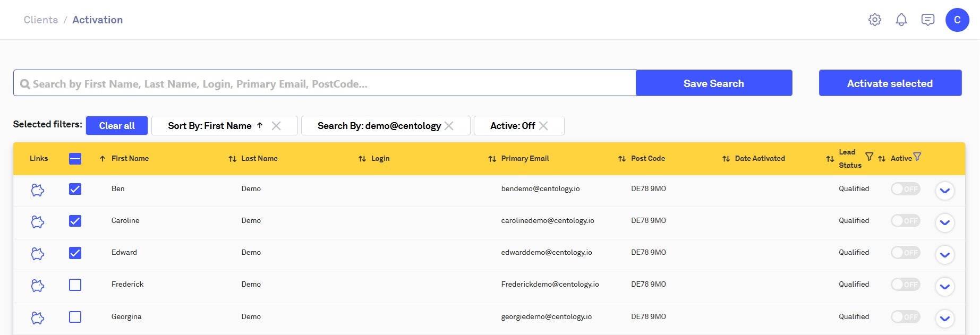Expand the row for Ben Demo
Image resolution: width=980 pixels, height=335 pixels.
[x=944, y=191]
